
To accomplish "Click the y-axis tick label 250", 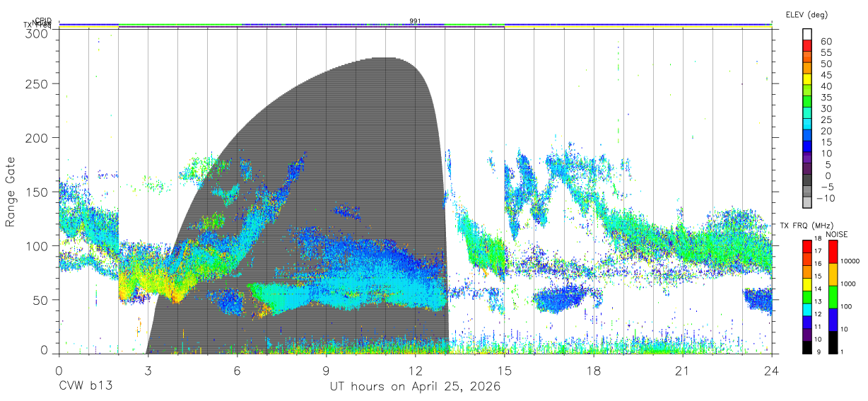I will pyautogui.click(x=37, y=83).
